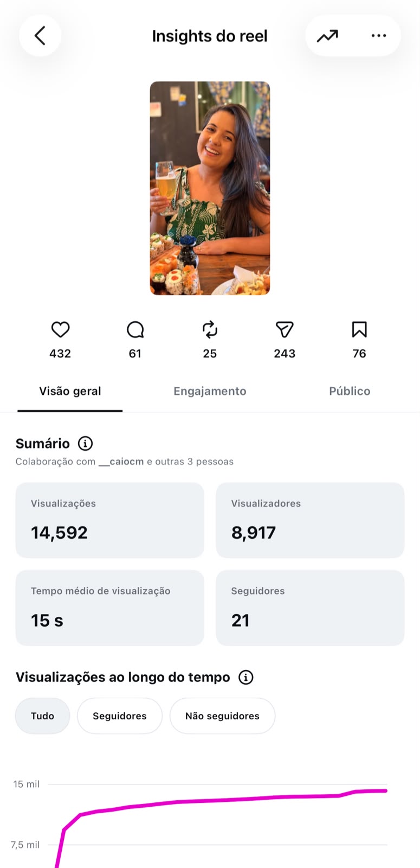Screen dimensions: 420x868
Task: Tap the repost arrows icon
Action: point(210,329)
